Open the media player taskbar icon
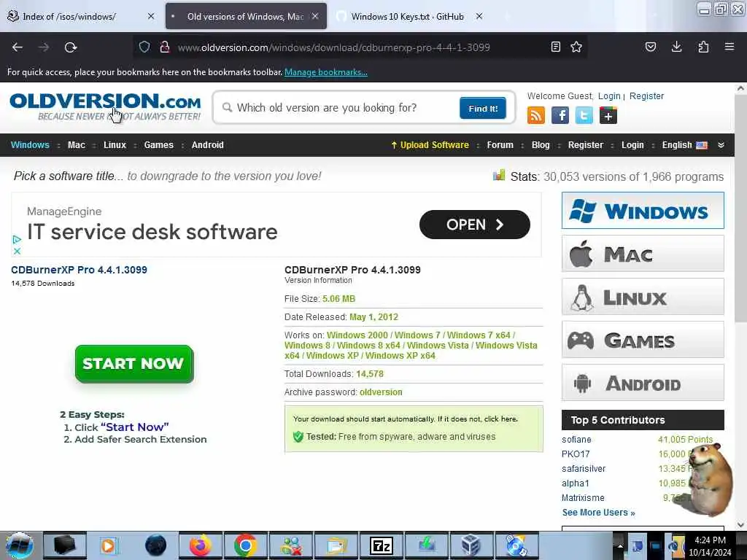747x560 pixels. point(109,545)
